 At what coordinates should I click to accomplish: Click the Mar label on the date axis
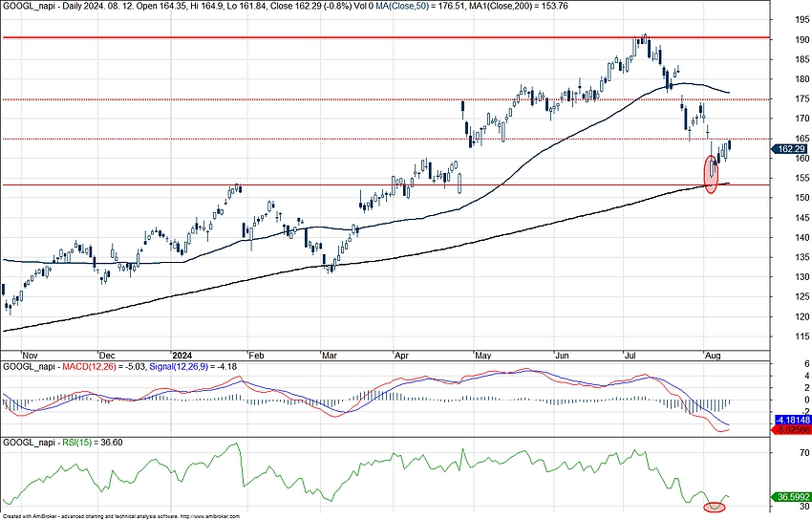330,356
